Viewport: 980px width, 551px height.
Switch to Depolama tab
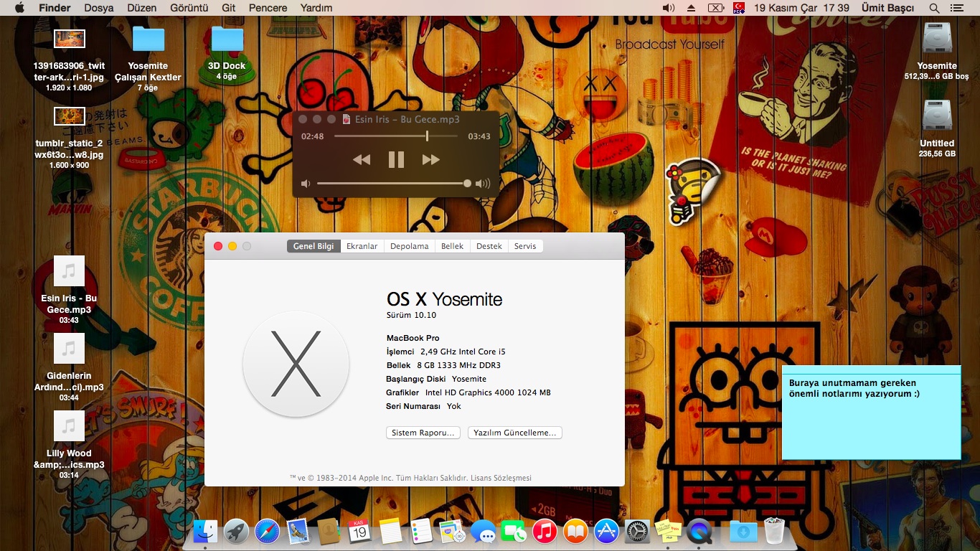410,246
